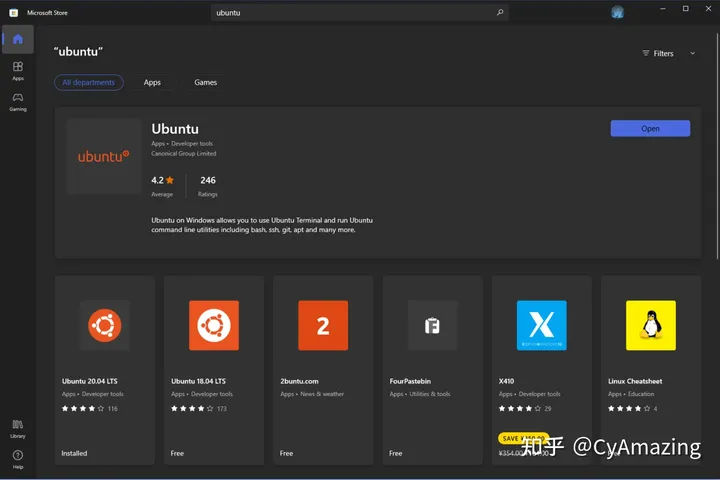The image size is (720, 480).
Task: Minimize the Microsoft Store window
Action: coord(663,9)
